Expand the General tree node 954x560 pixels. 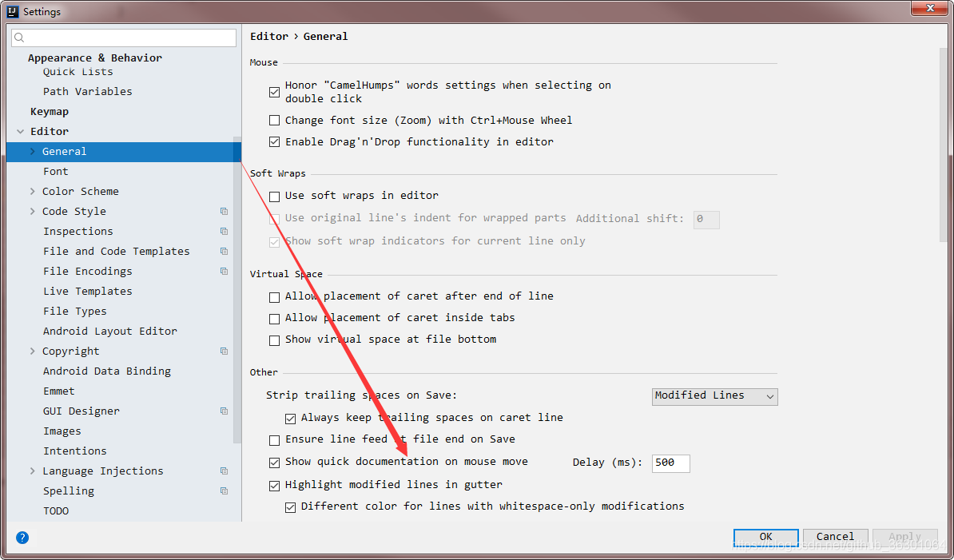click(x=33, y=152)
